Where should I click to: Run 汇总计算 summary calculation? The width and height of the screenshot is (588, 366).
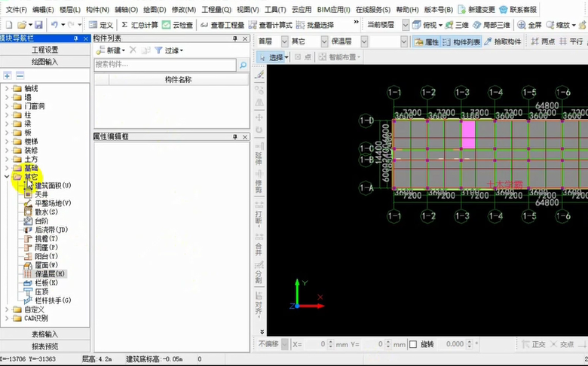click(140, 25)
